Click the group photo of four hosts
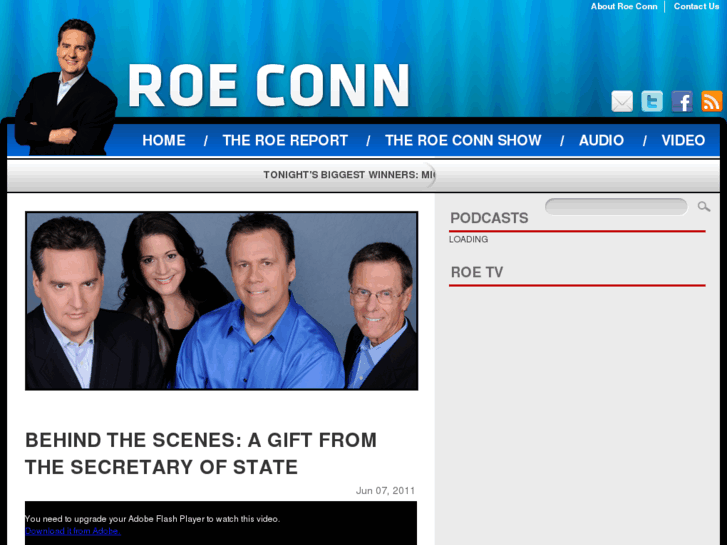Image resolution: width=727 pixels, height=545 pixels. tap(222, 301)
